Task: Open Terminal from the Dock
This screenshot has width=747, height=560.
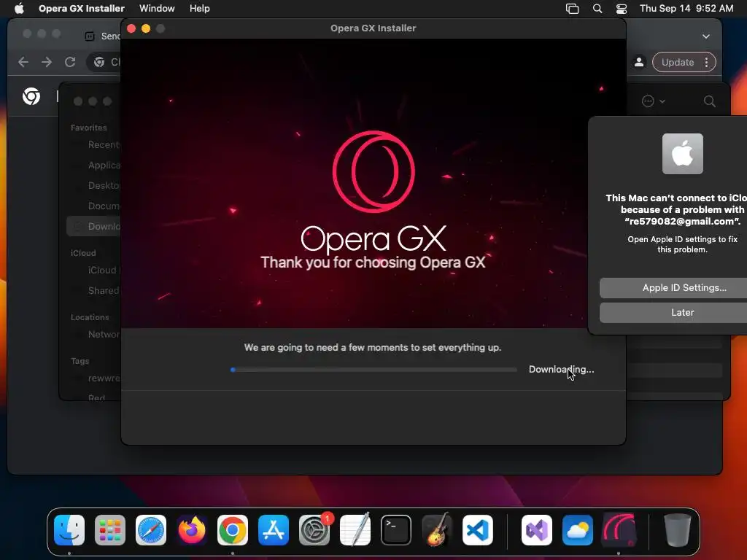Action: click(x=396, y=530)
